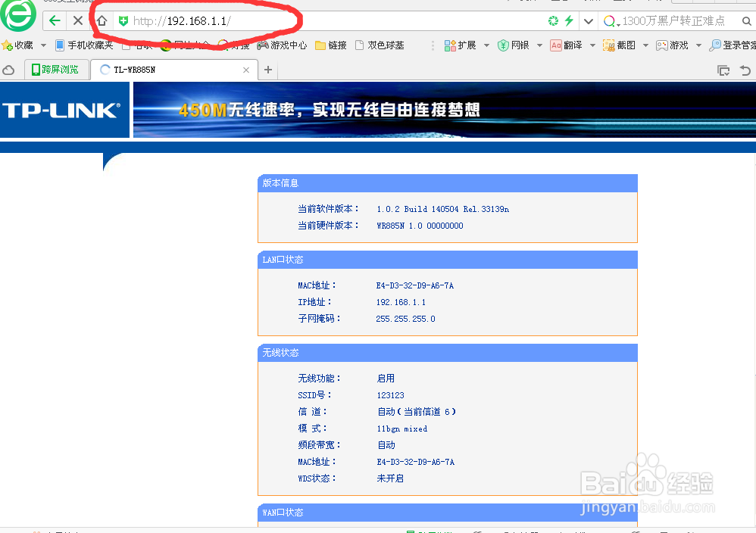Expand the 游戏 dropdown arrow

click(x=698, y=45)
